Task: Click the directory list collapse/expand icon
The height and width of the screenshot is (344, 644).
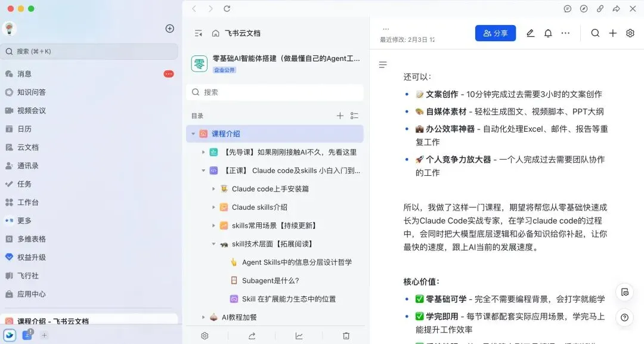Action: (x=354, y=116)
